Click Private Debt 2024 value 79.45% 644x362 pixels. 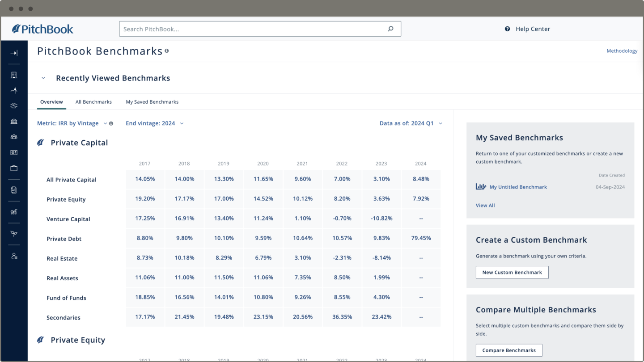[421, 238]
